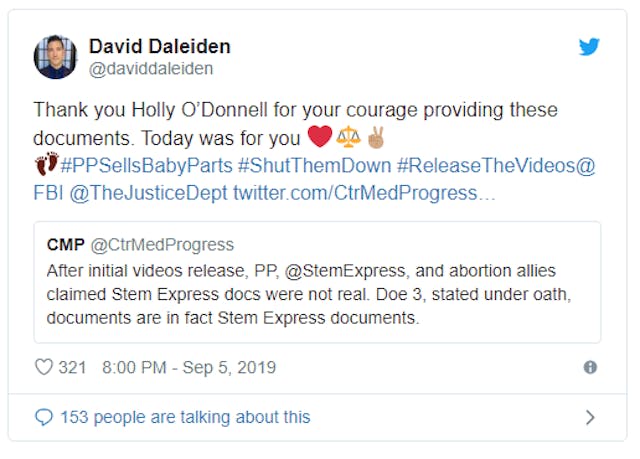Click the balance scale emoji
640x459 pixels.
(x=349, y=137)
